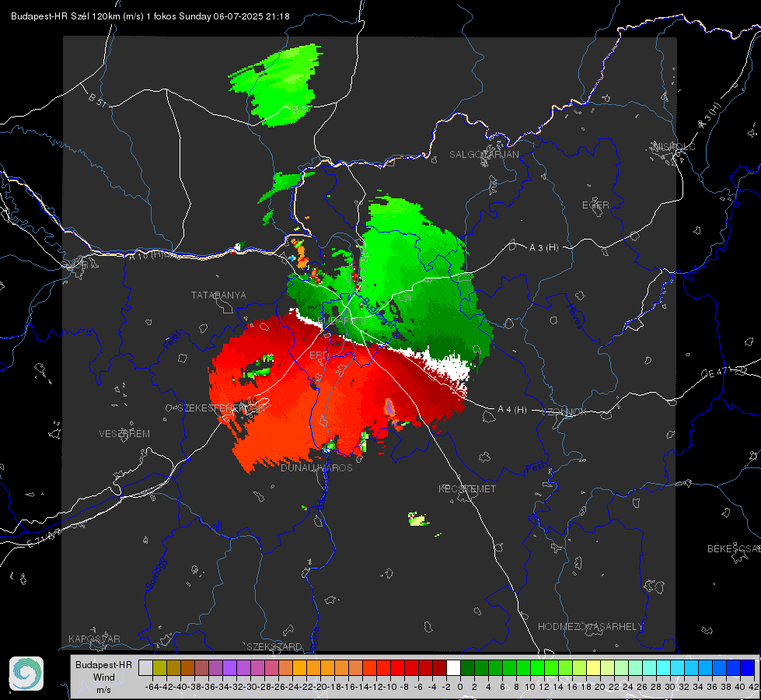761x700 pixels.
Task: Click the TATABÁNYA city label
Action: click(x=218, y=295)
